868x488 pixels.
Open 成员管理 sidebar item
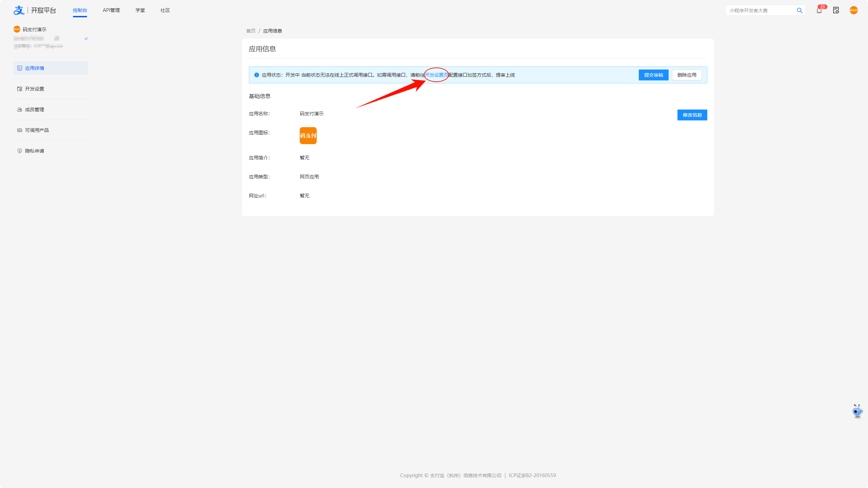[x=35, y=110]
